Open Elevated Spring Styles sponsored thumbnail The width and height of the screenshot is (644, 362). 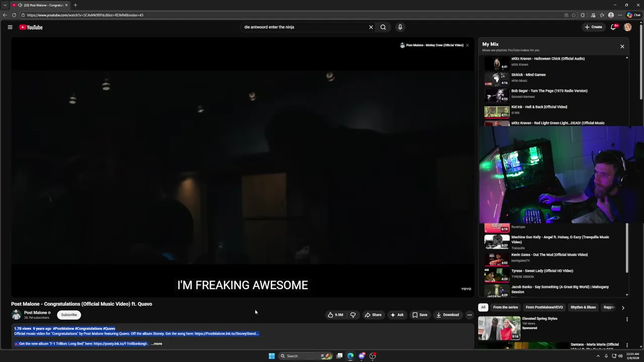[x=499, y=328]
